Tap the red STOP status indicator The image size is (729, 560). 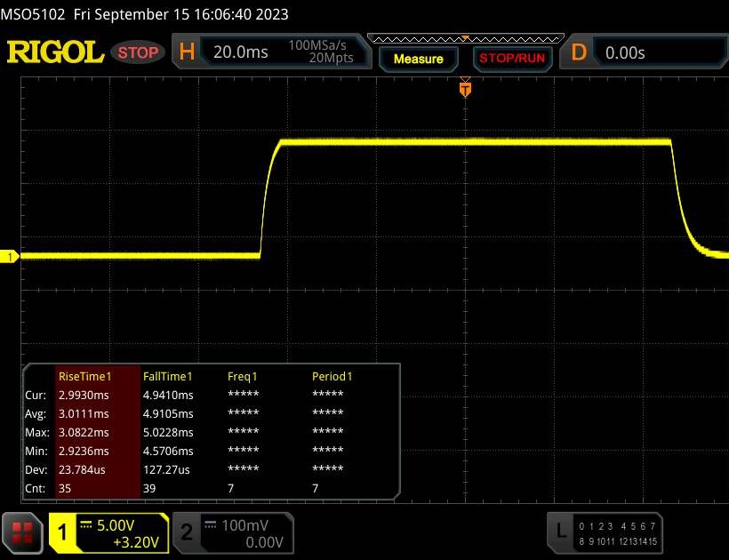138,52
